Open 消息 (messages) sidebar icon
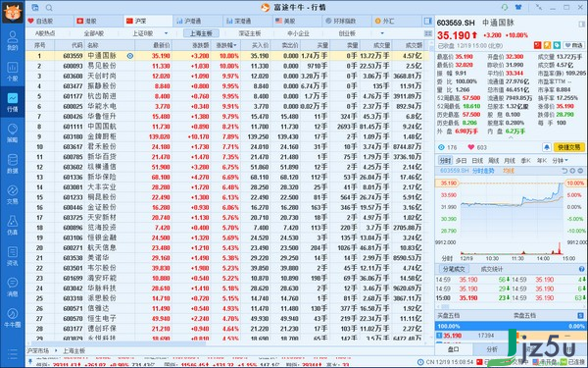The height and width of the screenshot is (368, 588). pos(13,287)
